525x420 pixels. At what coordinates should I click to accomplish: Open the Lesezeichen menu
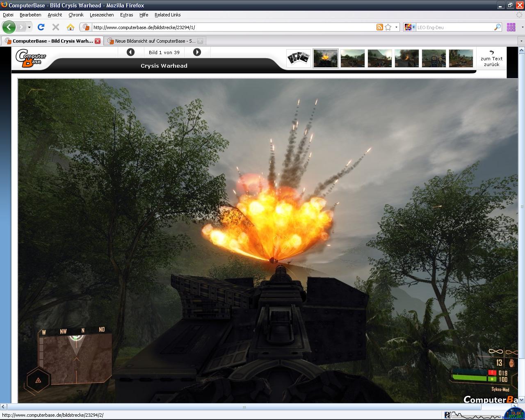102,15
